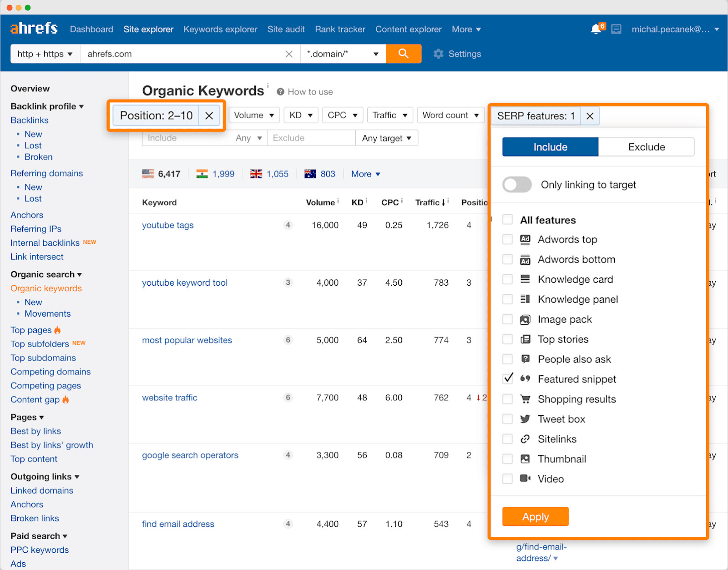The image size is (728, 570).
Task: Click the Thumbnail icon
Action: click(525, 459)
